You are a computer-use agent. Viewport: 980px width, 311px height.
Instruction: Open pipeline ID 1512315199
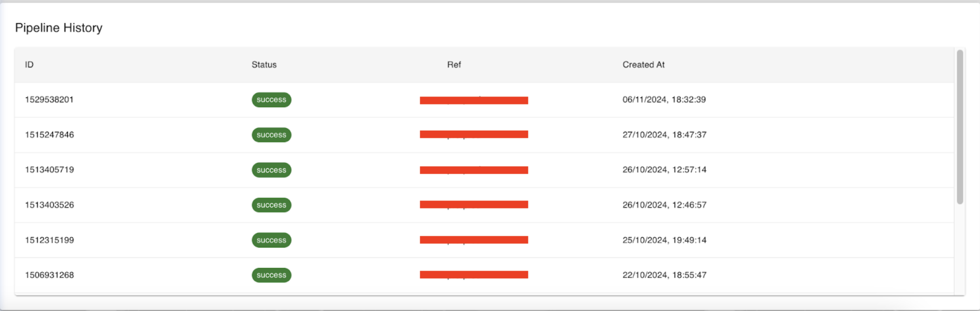49,240
